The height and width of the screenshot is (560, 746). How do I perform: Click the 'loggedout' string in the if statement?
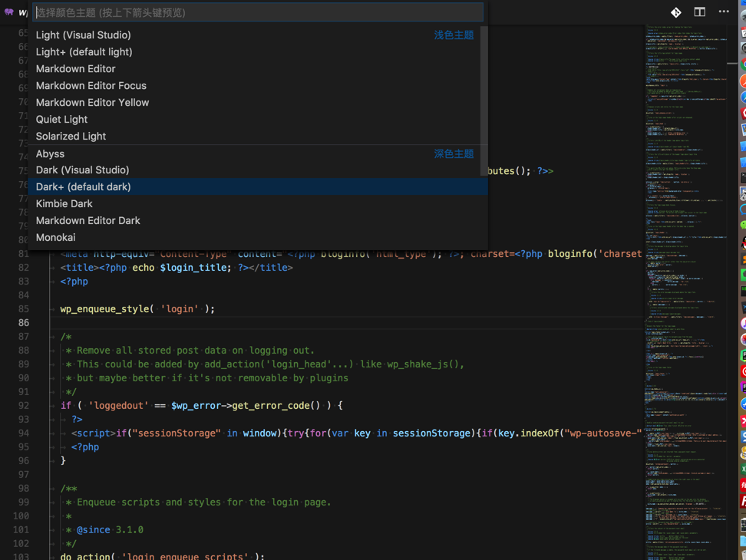(118, 406)
